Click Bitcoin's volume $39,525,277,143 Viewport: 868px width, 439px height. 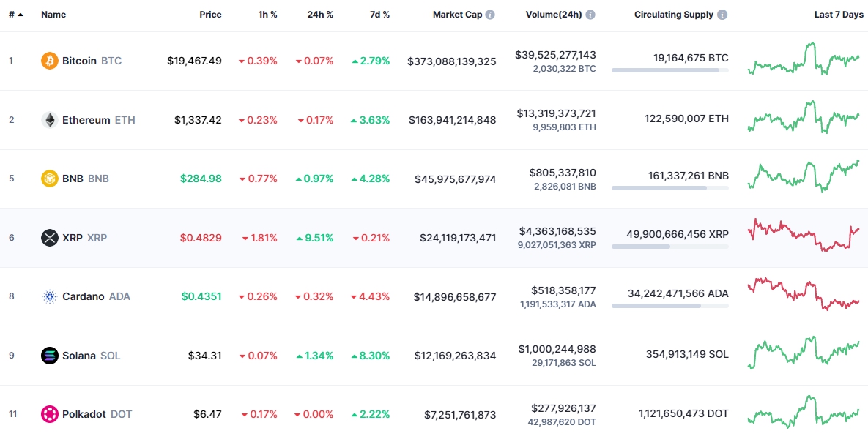click(x=555, y=55)
